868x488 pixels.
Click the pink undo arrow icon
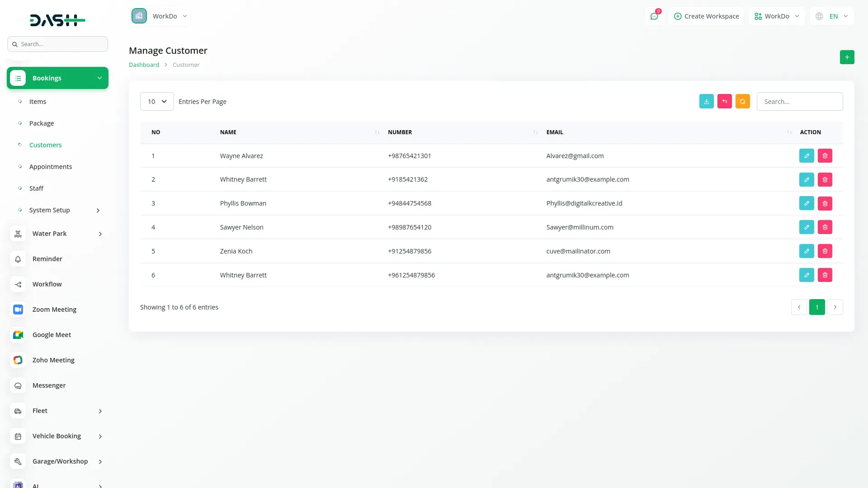(724, 102)
